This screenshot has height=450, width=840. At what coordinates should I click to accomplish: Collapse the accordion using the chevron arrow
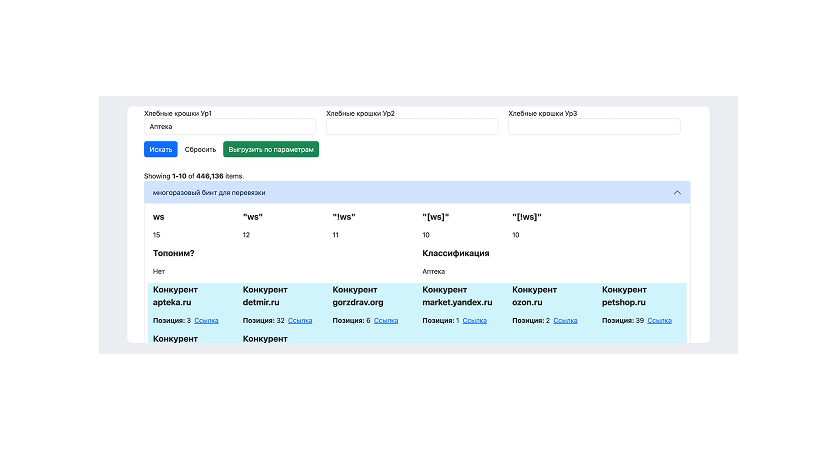(677, 192)
